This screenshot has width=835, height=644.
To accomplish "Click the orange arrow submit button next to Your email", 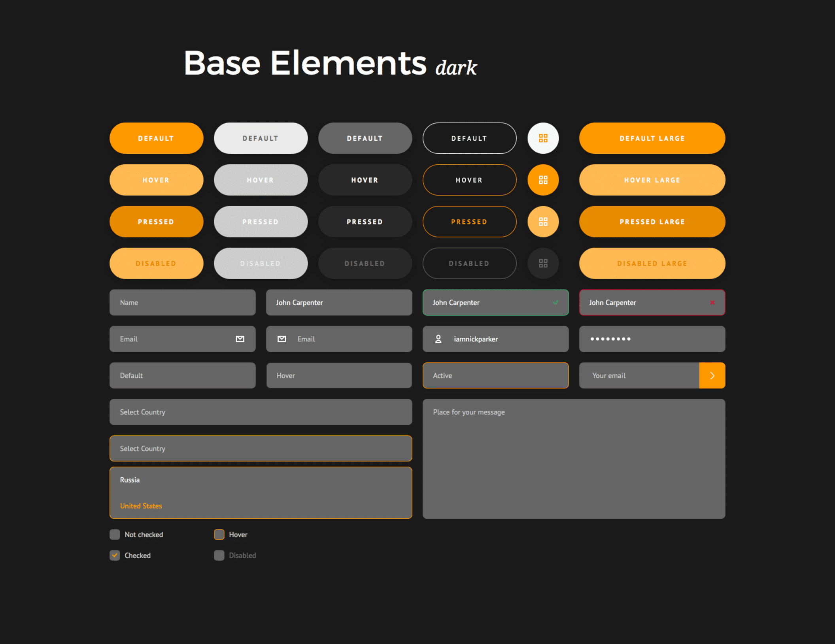I will [712, 376].
